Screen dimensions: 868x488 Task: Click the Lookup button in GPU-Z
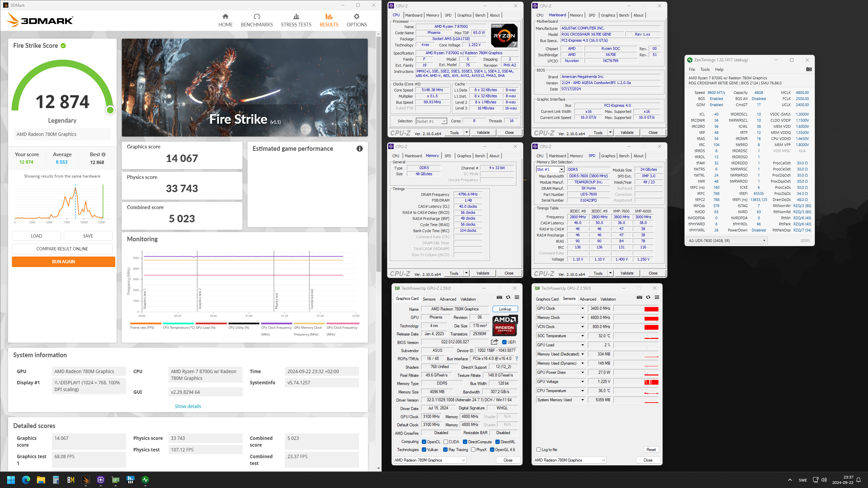[505, 309]
